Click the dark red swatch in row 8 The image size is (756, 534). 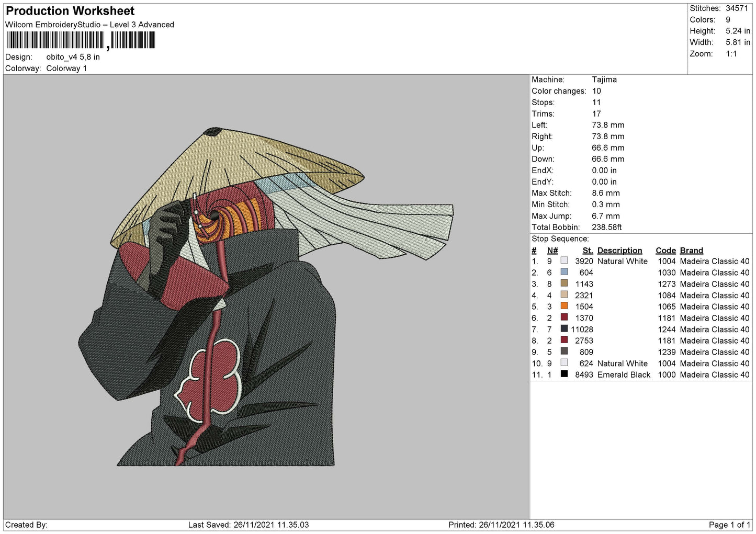(x=564, y=340)
